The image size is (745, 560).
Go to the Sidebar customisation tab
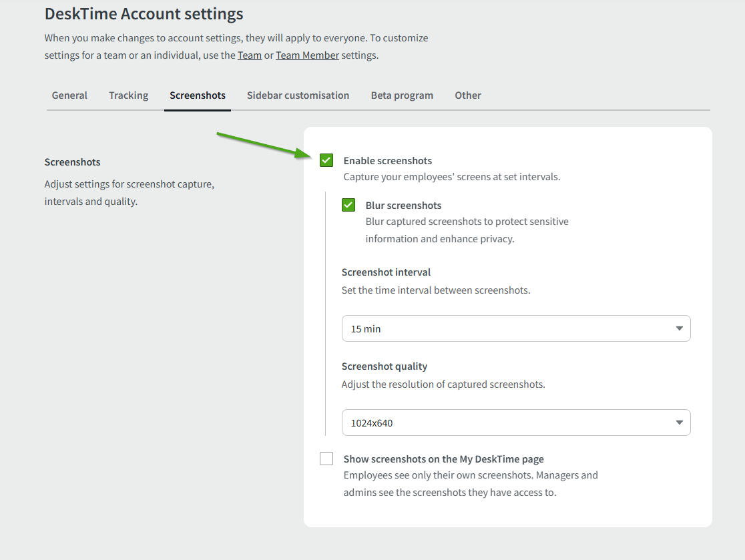pos(298,95)
